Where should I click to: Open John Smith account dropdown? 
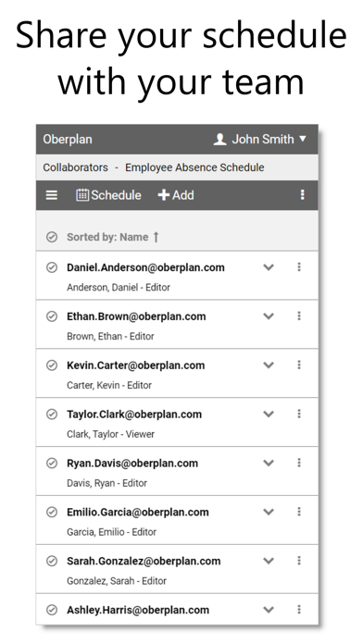point(260,139)
